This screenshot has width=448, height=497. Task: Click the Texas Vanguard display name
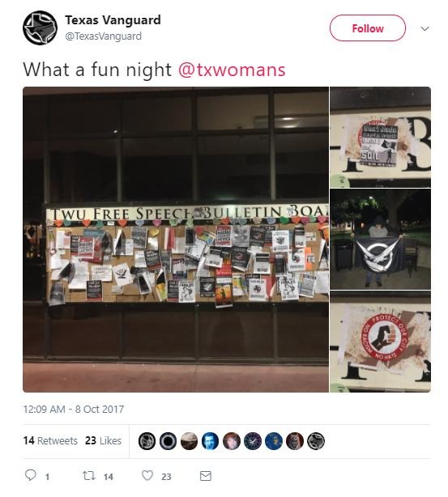(113, 20)
